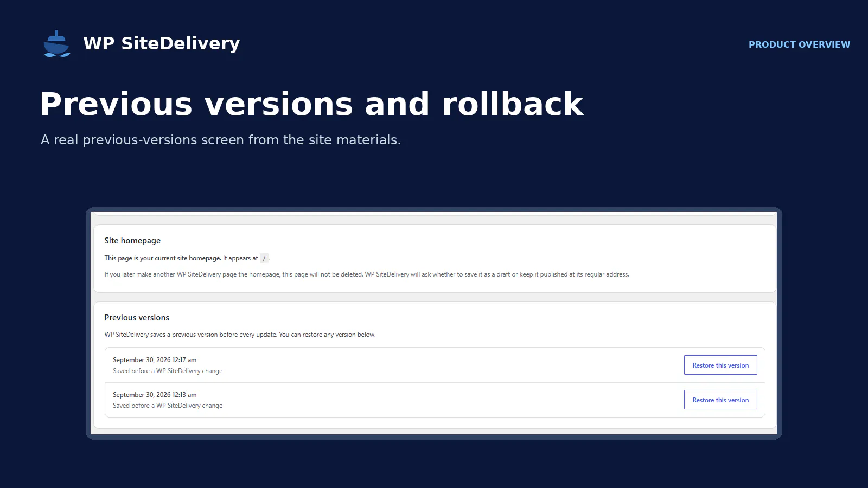Restore the September 30, 2026 12:13 am version
Image resolution: width=868 pixels, height=488 pixels.
click(x=720, y=400)
